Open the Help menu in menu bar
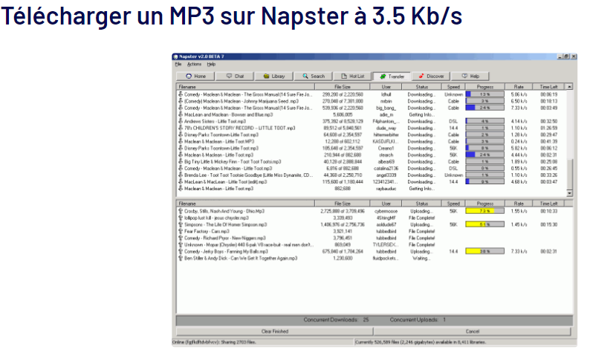 click(211, 64)
